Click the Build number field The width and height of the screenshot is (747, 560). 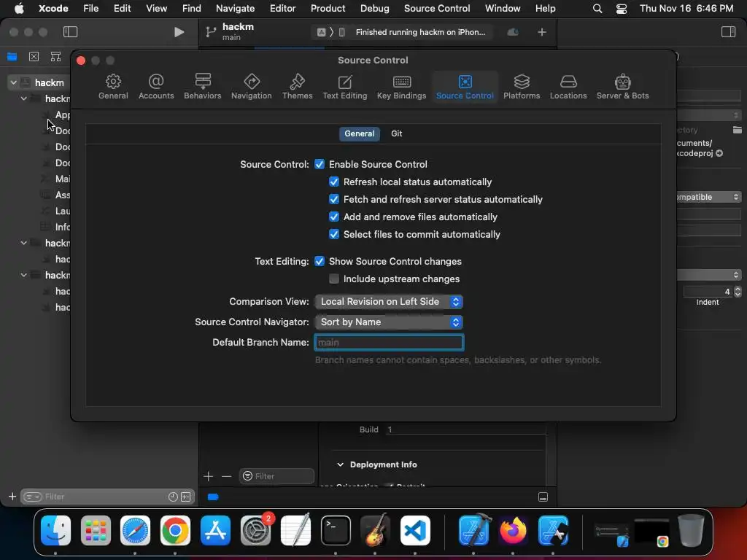pyautogui.click(x=465, y=429)
